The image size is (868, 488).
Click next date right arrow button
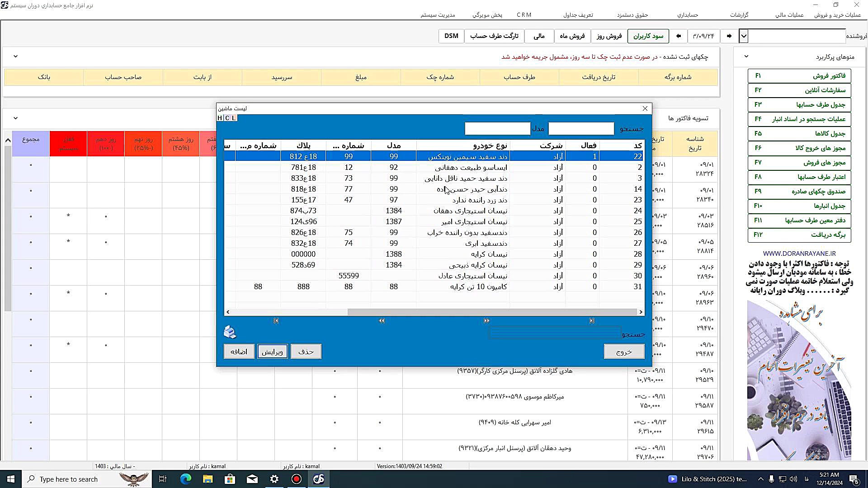click(729, 36)
